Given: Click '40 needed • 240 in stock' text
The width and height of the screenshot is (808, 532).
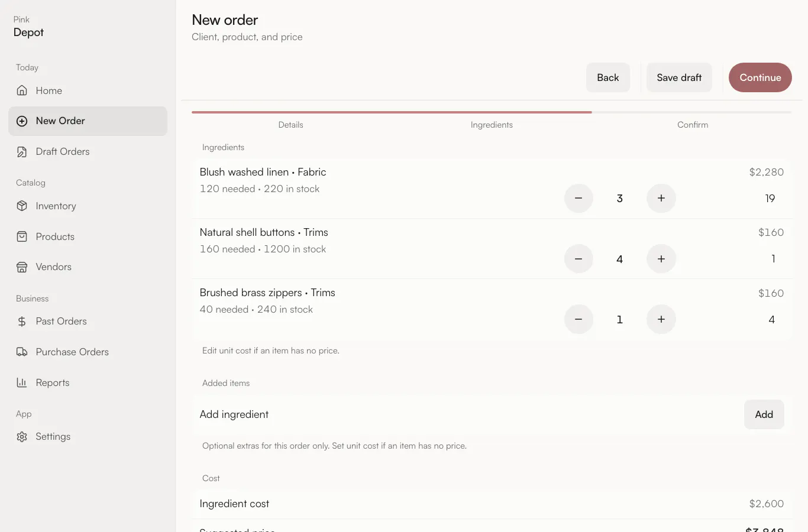Looking at the screenshot, I should tap(256, 309).
